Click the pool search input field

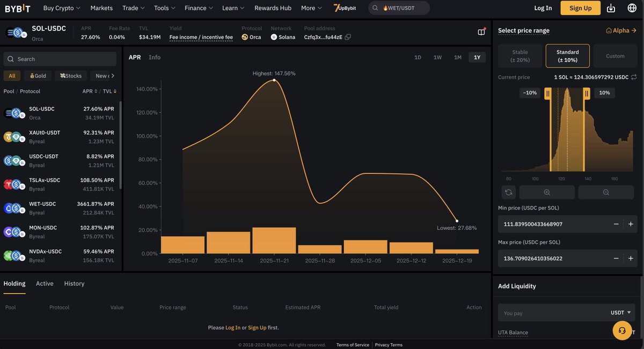[x=60, y=58]
